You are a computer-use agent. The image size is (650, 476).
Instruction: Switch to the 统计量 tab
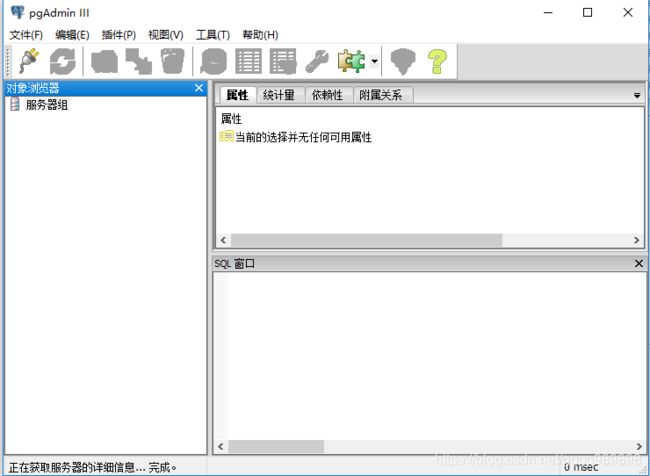[279, 95]
